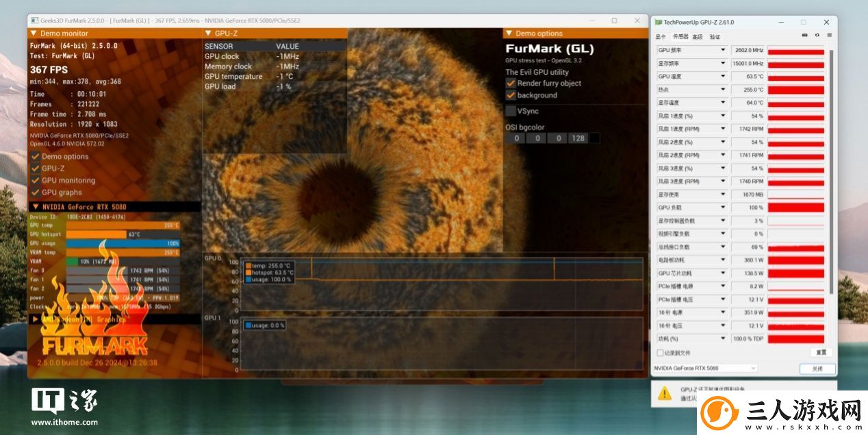Click the OSI bgcolor blue value field
This screenshot has width=868, height=435.
559,138
